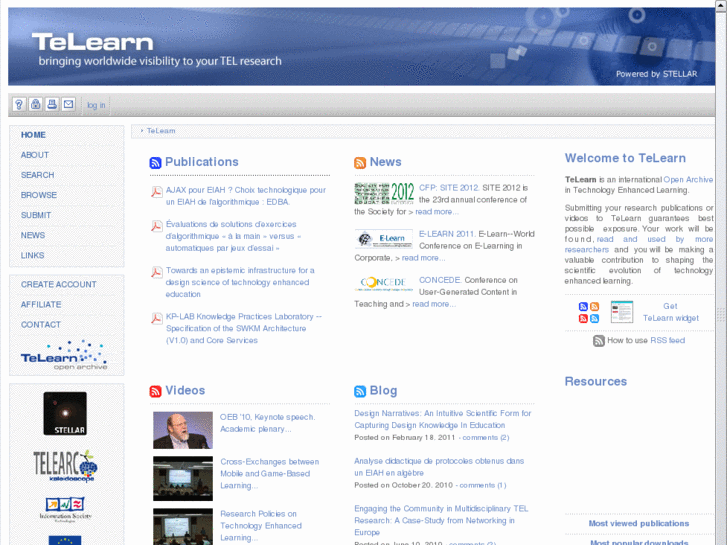Screen dimensions: 727x545
Task: Click the E-Learn news logo
Action: tap(384, 238)
